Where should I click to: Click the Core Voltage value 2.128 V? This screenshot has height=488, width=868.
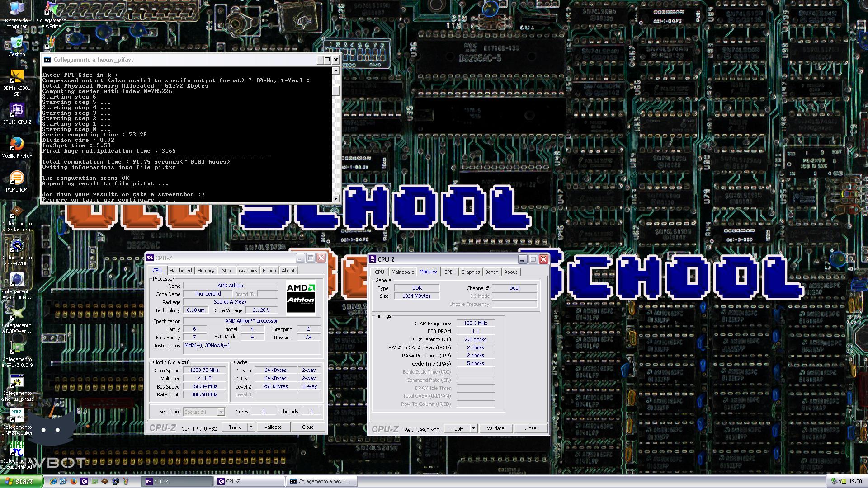pos(261,310)
